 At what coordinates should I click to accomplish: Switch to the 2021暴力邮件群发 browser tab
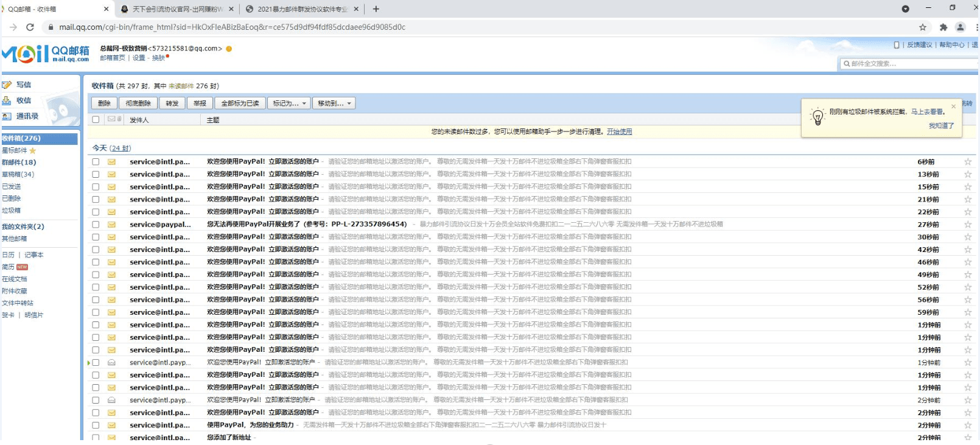tap(302, 9)
